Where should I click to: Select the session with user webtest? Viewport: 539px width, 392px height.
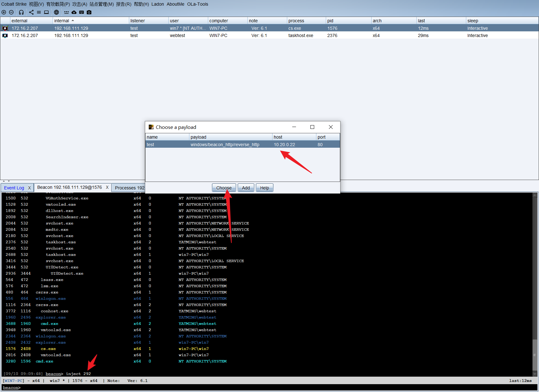coord(269,35)
